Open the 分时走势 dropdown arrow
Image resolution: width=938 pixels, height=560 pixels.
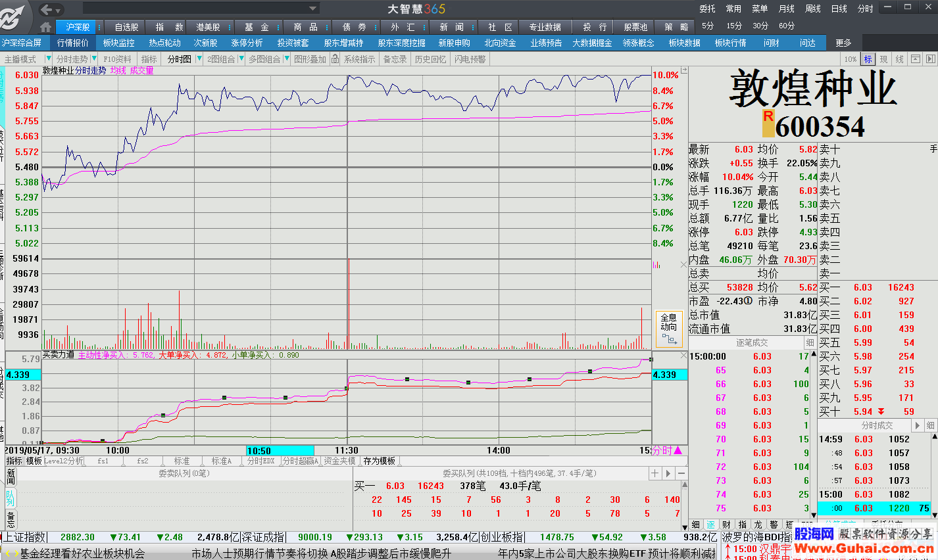pos(93,59)
